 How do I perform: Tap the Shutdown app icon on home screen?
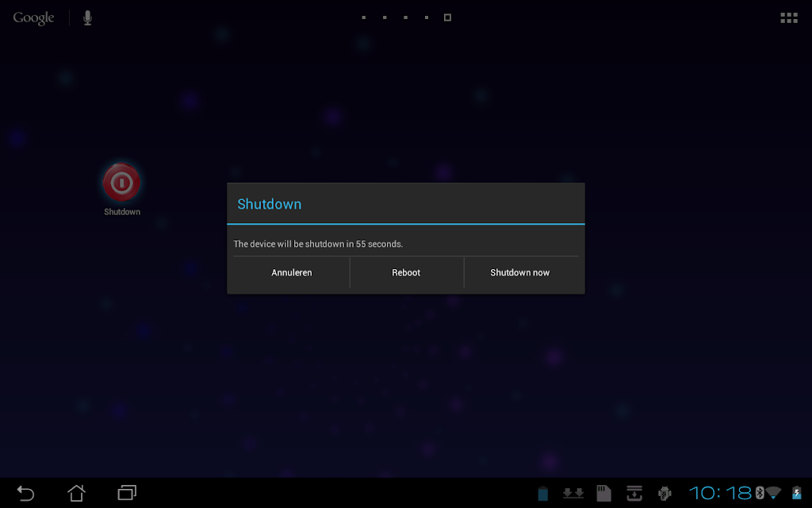(121, 183)
